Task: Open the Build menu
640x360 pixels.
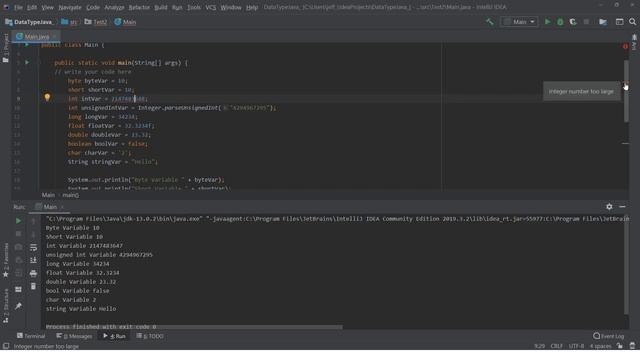Action: click(x=160, y=7)
